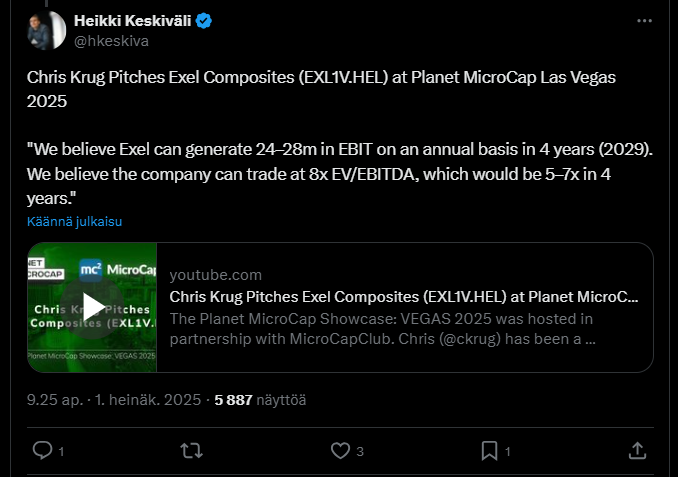Viewport: 678px width, 477px height.
Task: Click the reply speech bubble icon
Action: pos(42,451)
